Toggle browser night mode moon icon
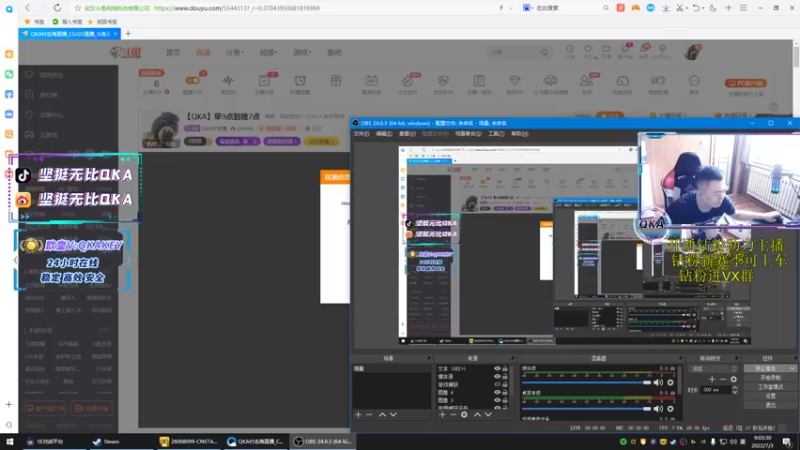 coord(713,8)
